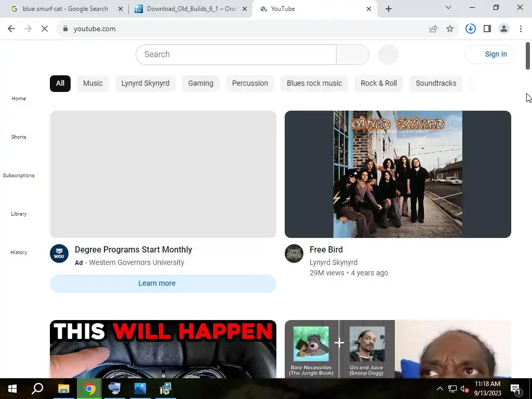
Task: Click the muted volume tray icon
Action: tap(465, 389)
